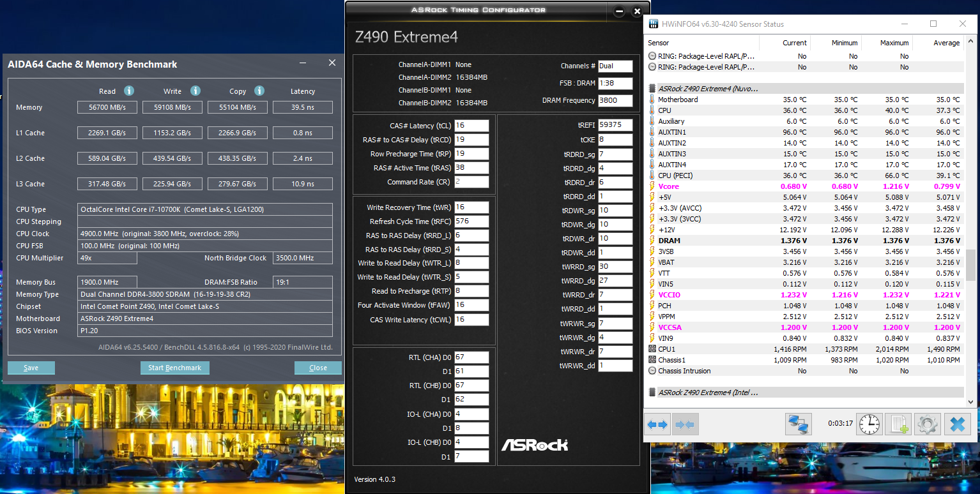Click the Average column header in HWiNFO

pyautogui.click(x=938, y=43)
